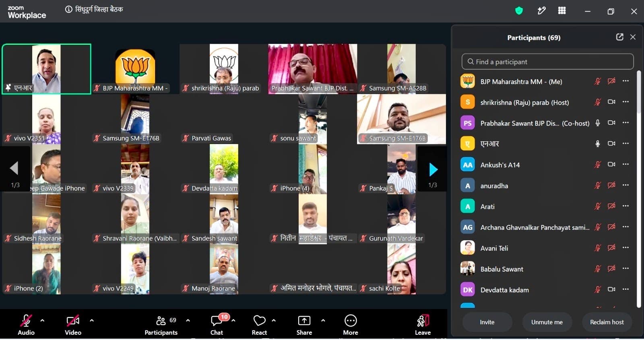Screen dimensions: 644x340
Task: Toggle the Participants list button
Action: (x=161, y=324)
